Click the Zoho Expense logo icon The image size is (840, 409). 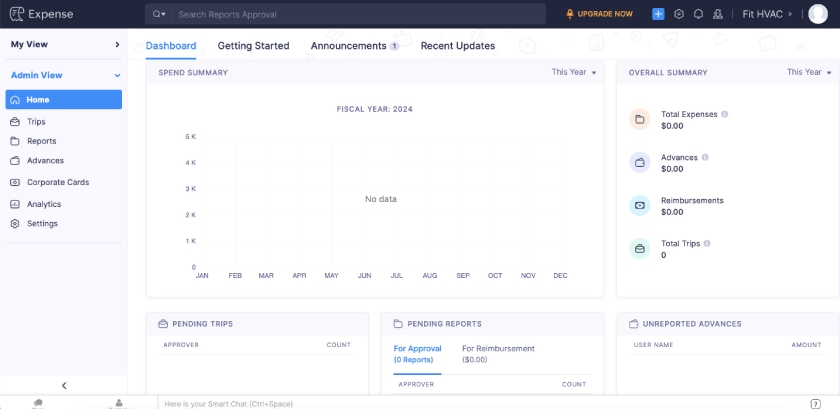[x=17, y=14]
